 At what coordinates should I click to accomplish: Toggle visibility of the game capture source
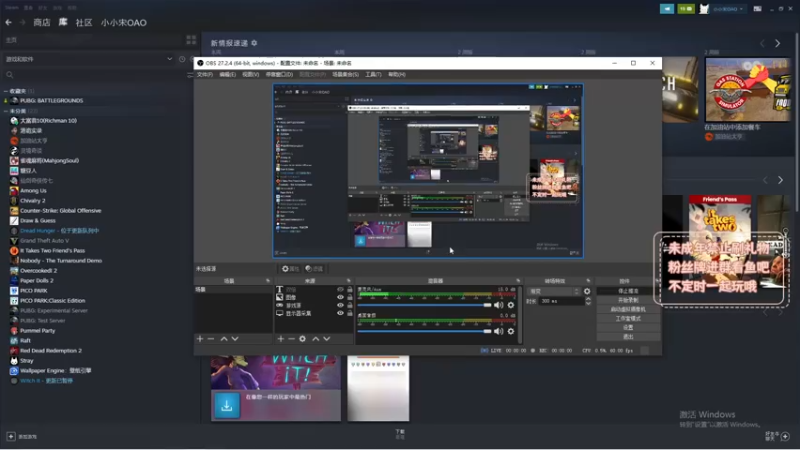(340, 305)
